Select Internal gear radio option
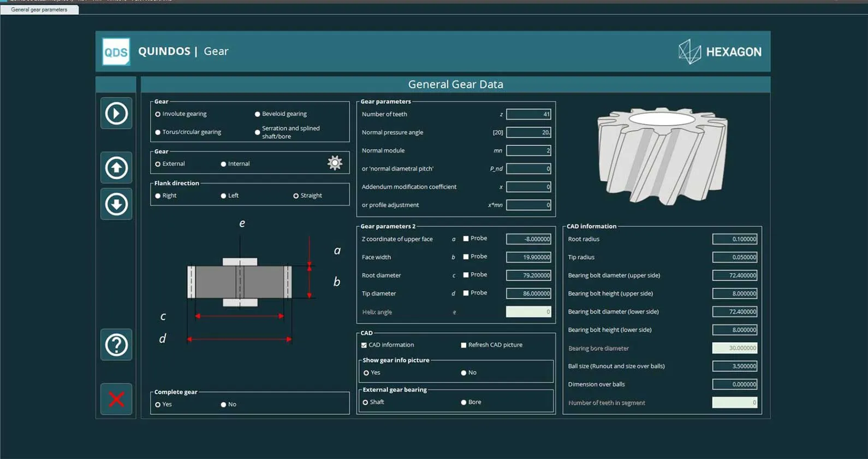Viewport: 868px width, 459px height. pyautogui.click(x=223, y=164)
